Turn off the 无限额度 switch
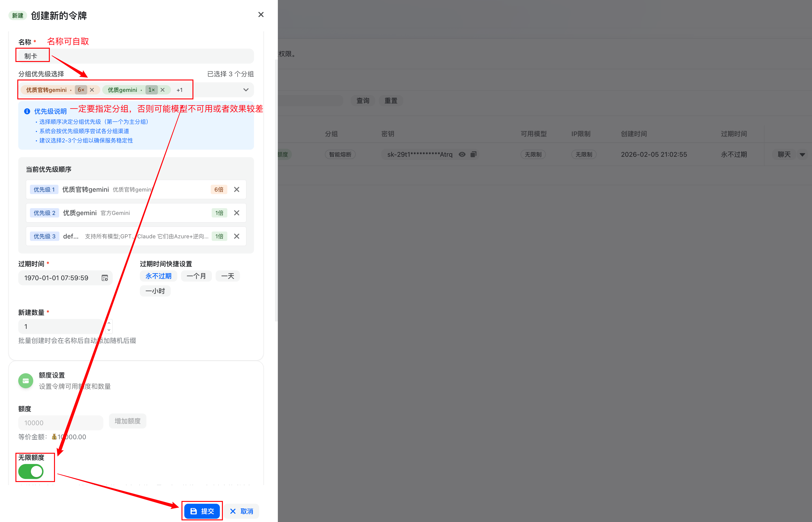812x522 pixels. pyautogui.click(x=31, y=471)
